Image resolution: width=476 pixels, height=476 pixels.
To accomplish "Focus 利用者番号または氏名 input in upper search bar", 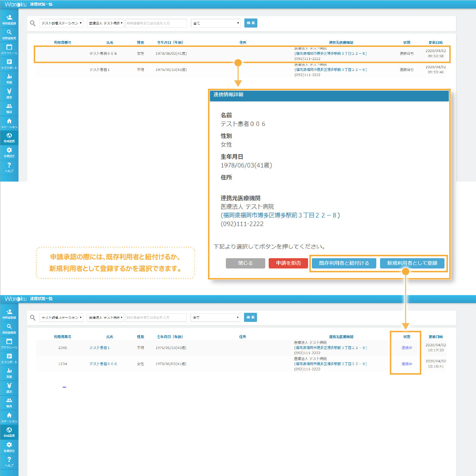I will pyautogui.click(x=156, y=23).
